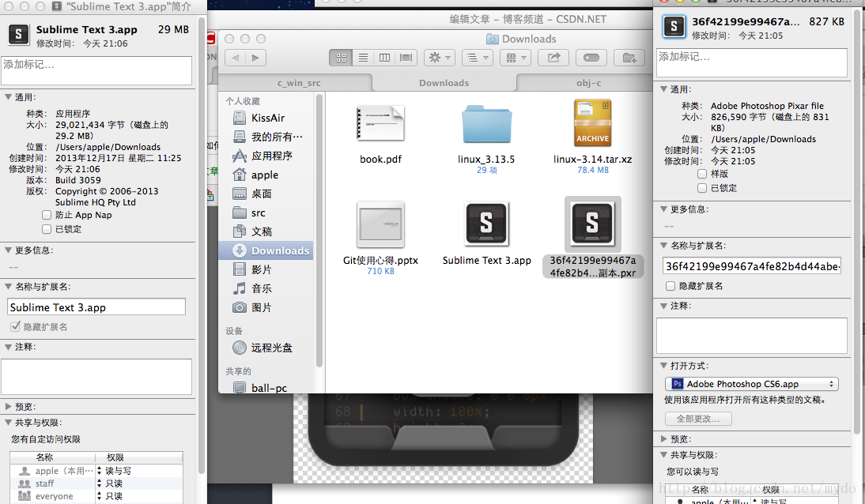Image resolution: width=865 pixels, height=504 pixels.
Task: Change everyone permission stepper 只读
Action: point(100,496)
